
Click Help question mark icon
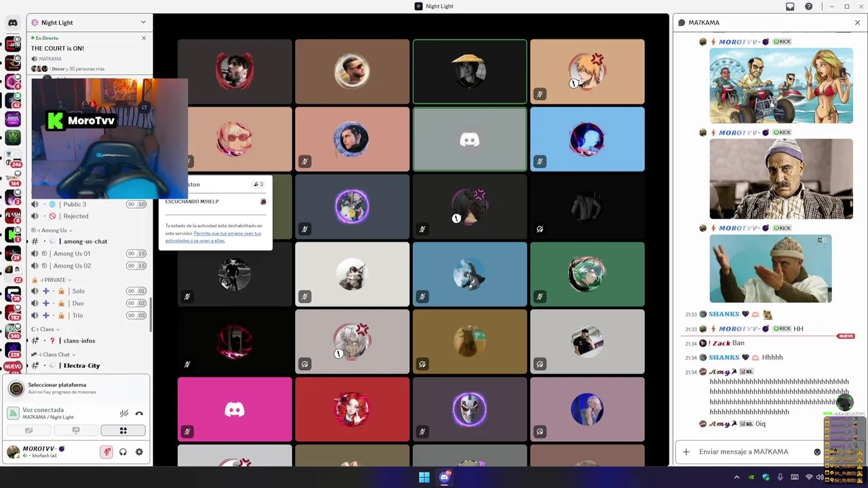[x=808, y=6]
